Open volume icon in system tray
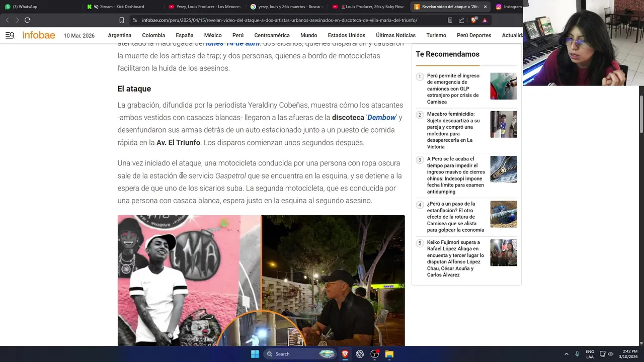The image size is (644, 362). pyautogui.click(x=610, y=354)
